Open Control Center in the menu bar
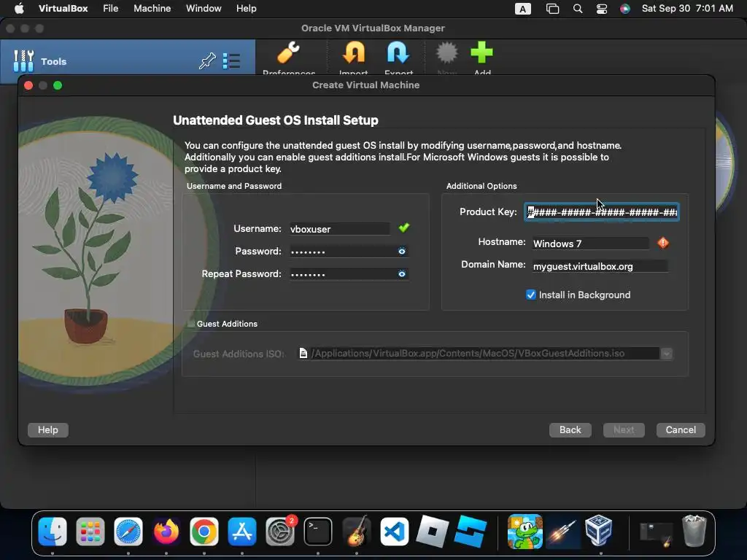Image resolution: width=747 pixels, height=560 pixels. [602, 9]
